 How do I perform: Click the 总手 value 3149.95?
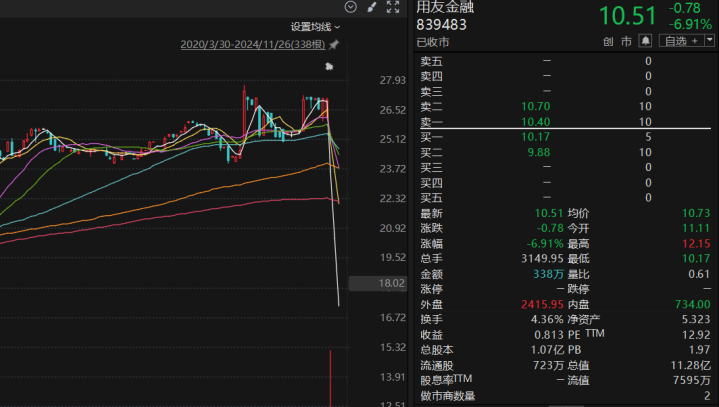click(x=542, y=258)
